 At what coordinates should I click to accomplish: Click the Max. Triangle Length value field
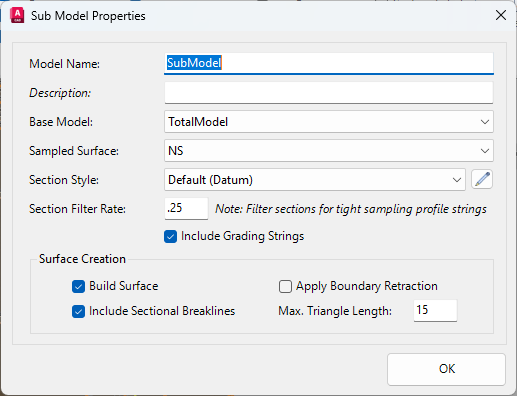435,310
